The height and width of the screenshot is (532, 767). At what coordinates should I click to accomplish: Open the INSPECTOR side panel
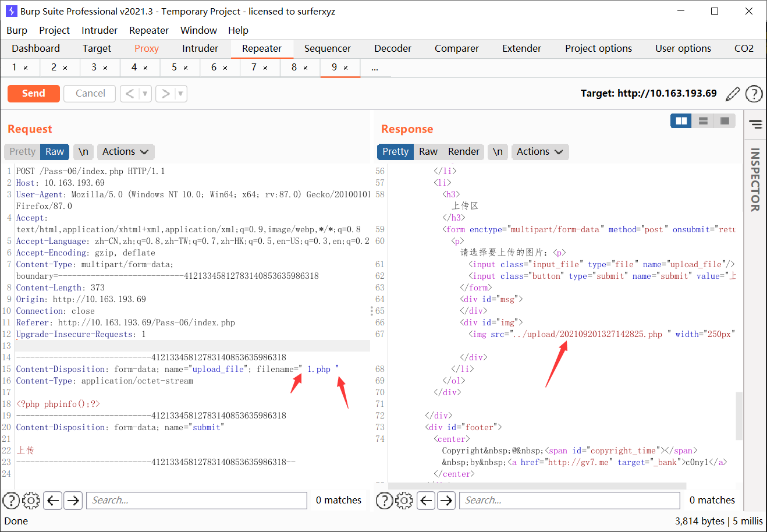[x=755, y=179]
